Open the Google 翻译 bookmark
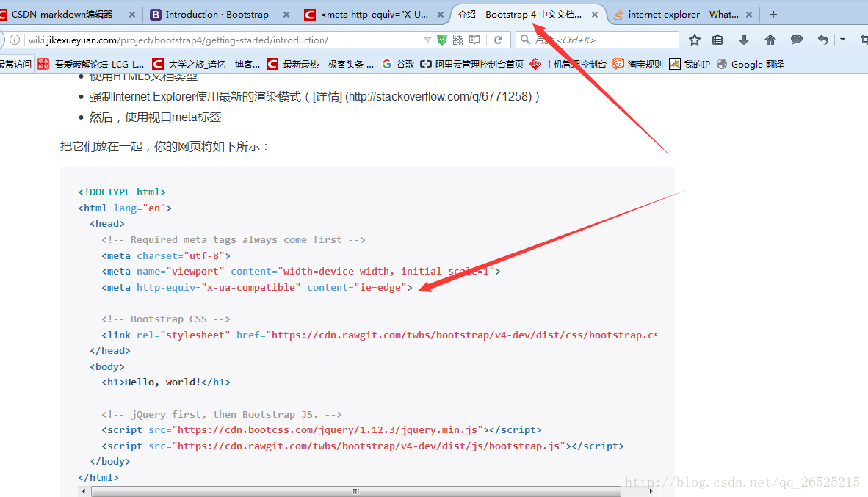Screen dimensions: 868x497 [x=750, y=64]
